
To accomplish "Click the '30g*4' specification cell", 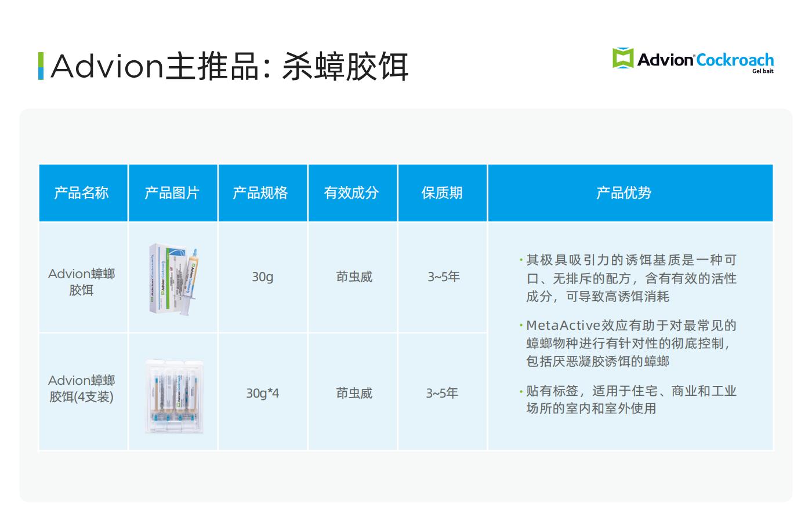I will (x=263, y=393).
